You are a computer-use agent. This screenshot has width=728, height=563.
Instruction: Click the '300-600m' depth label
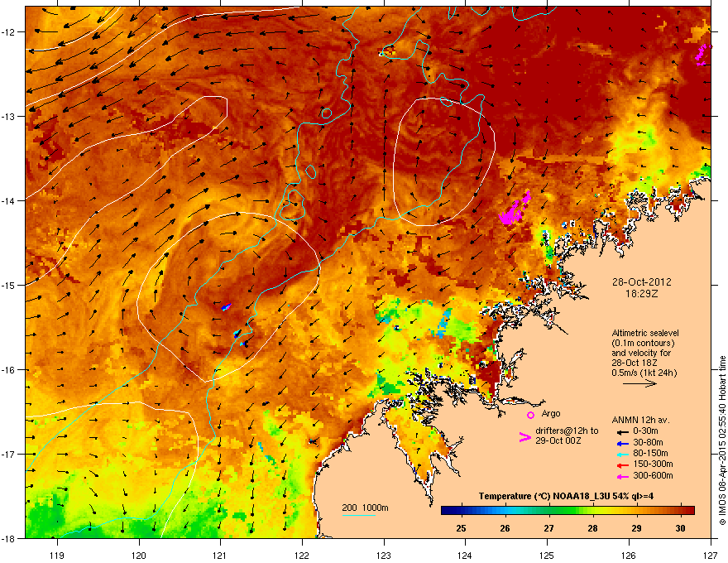click(653, 476)
